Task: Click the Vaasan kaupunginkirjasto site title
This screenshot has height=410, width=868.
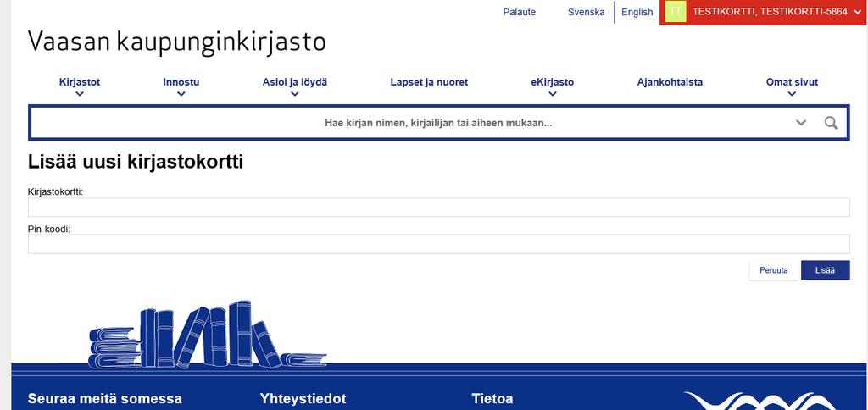Action: pyautogui.click(x=176, y=42)
